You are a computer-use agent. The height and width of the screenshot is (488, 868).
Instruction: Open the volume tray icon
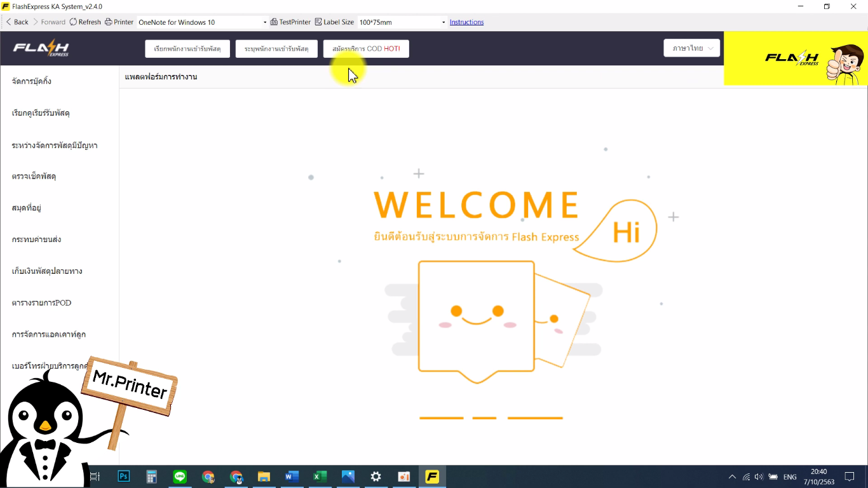pyautogui.click(x=759, y=477)
